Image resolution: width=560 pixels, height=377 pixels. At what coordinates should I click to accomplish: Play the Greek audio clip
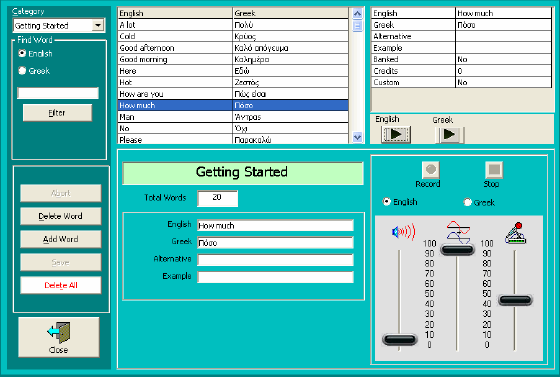point(449,135)
